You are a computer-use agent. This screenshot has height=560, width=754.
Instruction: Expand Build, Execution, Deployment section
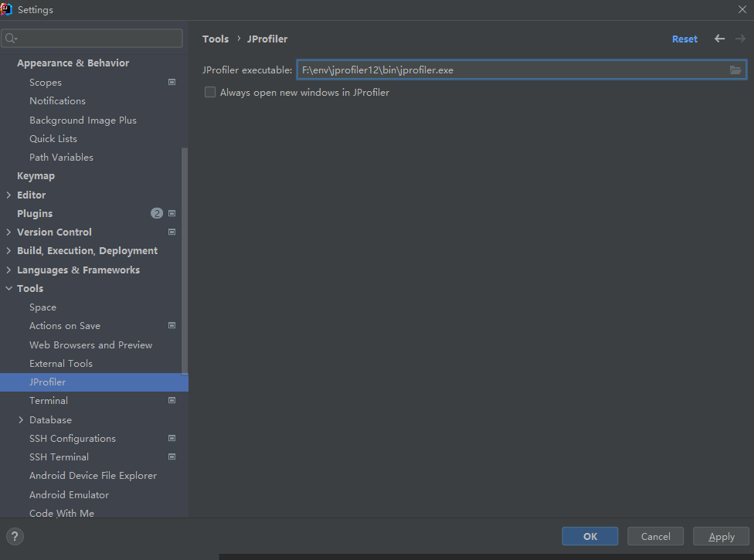click(x=8, y=251)
